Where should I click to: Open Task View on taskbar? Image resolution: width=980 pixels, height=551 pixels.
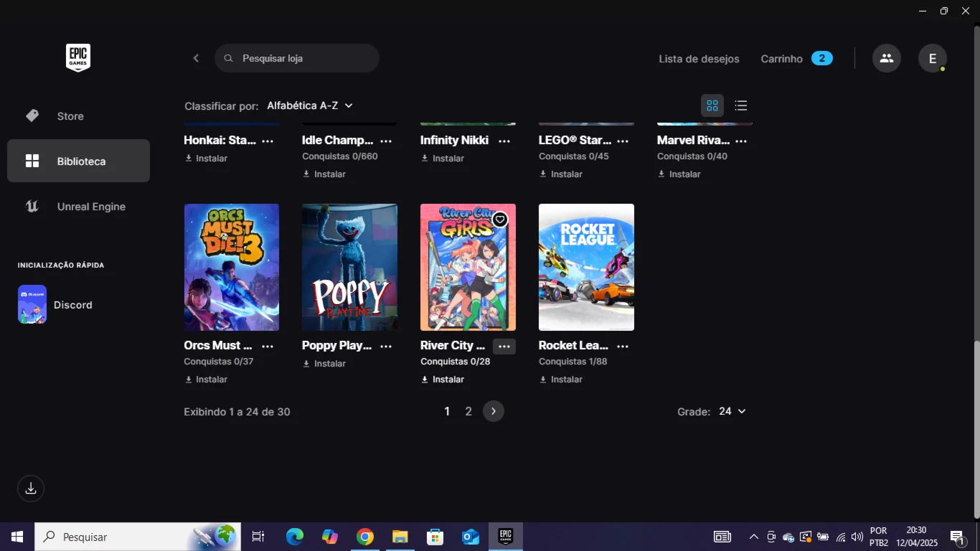[x=258, y=537]
